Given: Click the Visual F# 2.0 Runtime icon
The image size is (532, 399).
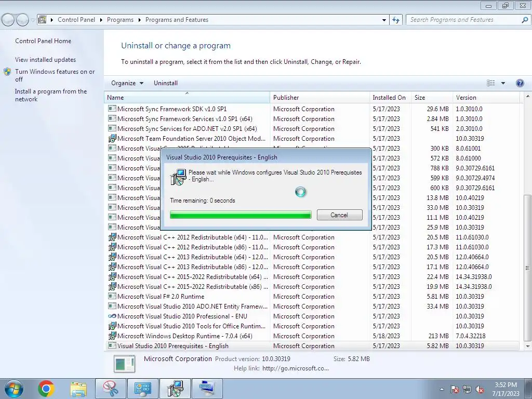Looking at the screenshot, I should [x=112, y=296].
